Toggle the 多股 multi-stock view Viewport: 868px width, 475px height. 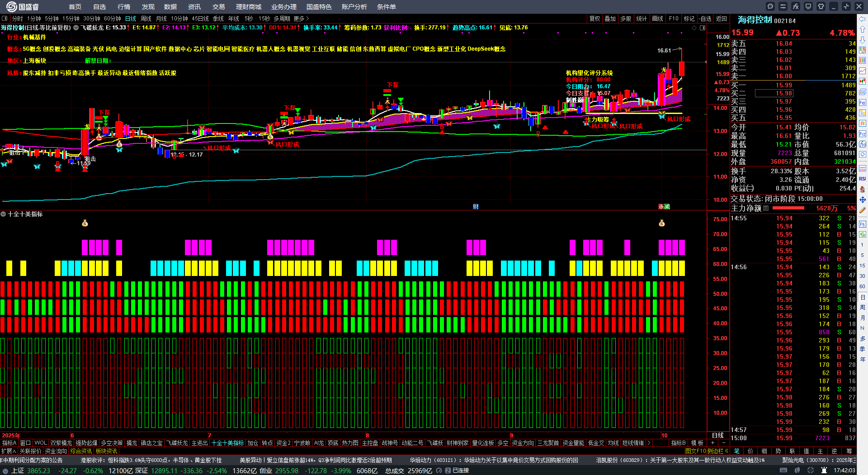[626, 19]
